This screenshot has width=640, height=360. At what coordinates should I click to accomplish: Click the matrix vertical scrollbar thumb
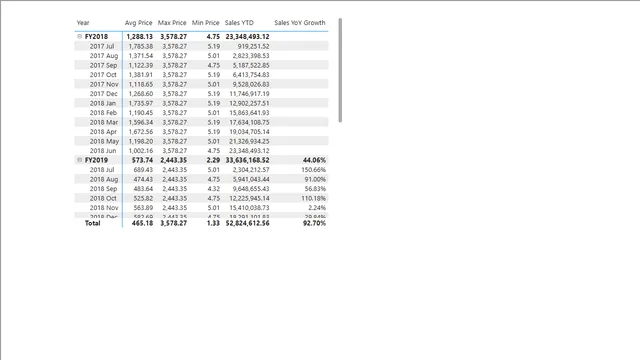click(x=340, y=70)
